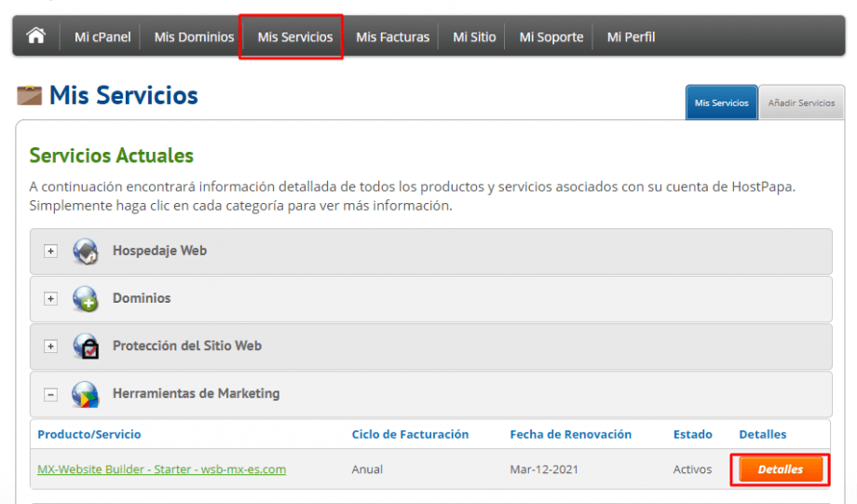Click the Herramientas de Marketing globe icon
Screen dimensions: 857x504
click(86, 394)
